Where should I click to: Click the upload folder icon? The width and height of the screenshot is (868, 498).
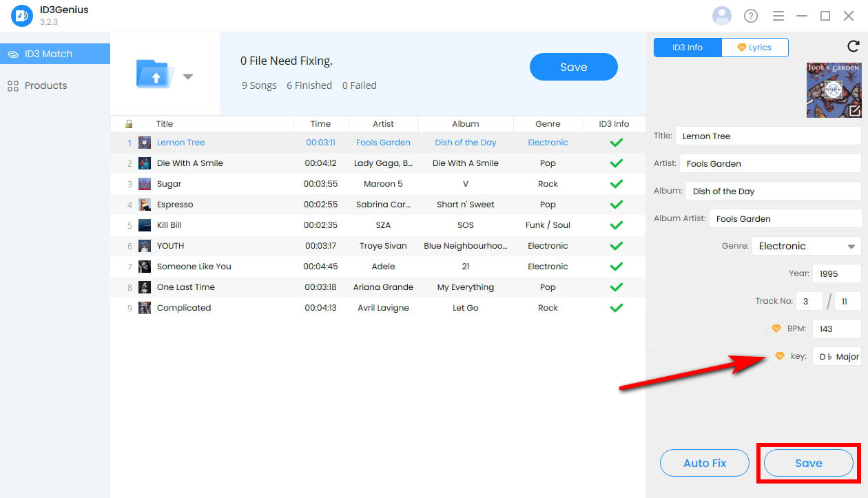[x=155, y=74]
